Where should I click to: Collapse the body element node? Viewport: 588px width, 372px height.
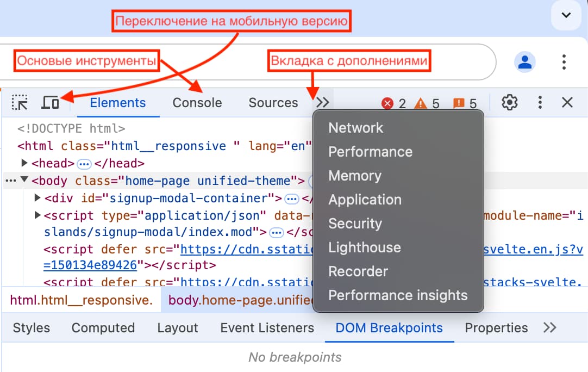click(24, 179)
